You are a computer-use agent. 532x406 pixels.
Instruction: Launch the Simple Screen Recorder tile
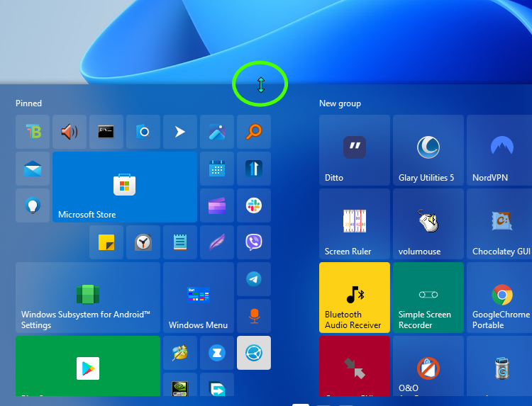coord(428,298)
